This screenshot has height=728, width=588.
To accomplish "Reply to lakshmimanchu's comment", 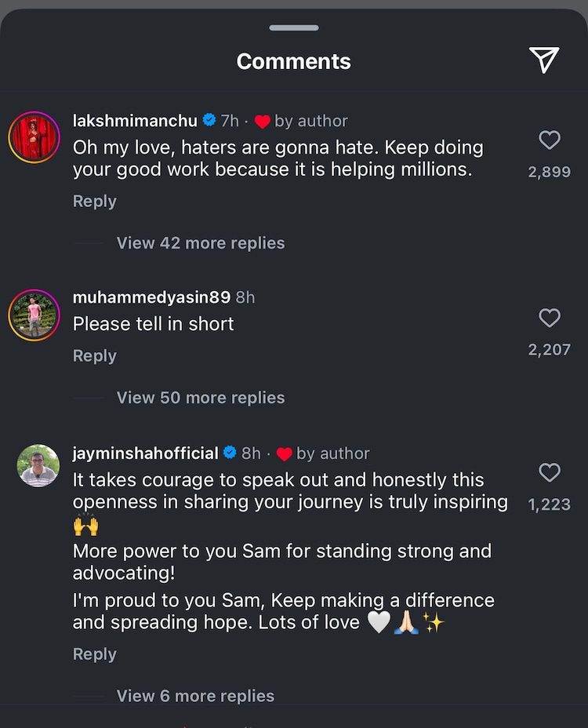I will click(94, 202).
